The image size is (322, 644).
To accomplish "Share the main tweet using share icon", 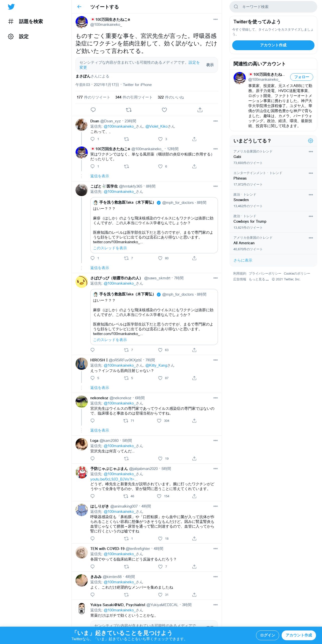I will click(200, 110).
